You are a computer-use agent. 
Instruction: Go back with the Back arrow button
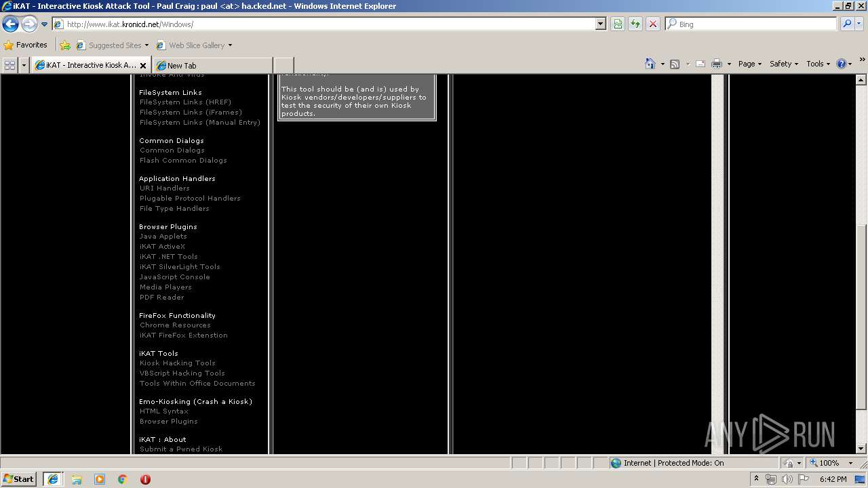10,24
